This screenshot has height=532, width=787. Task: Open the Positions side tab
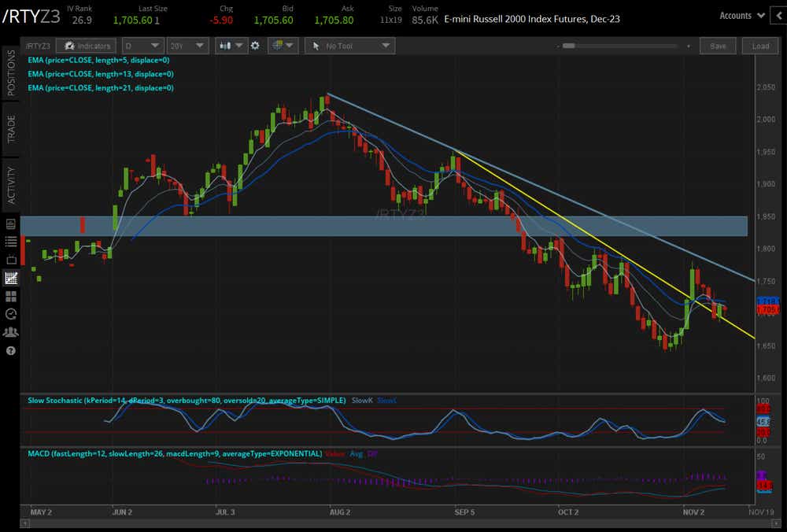tap(11, 72)
